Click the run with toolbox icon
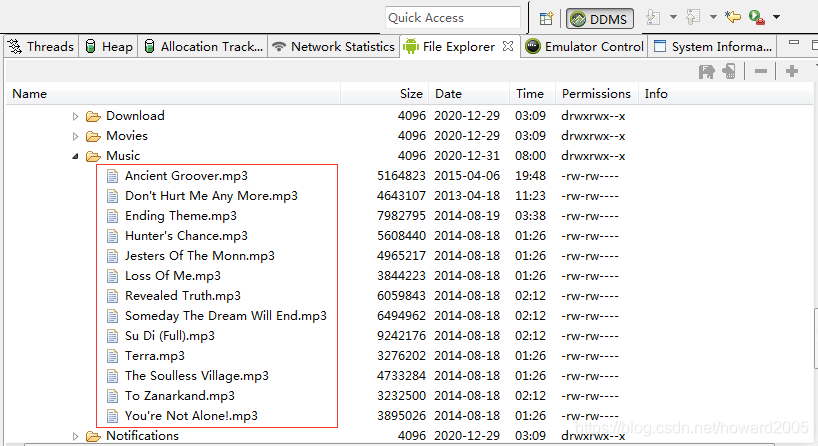Image resolution: width=818 pixels, height=446 pixels. pos(756,17)
